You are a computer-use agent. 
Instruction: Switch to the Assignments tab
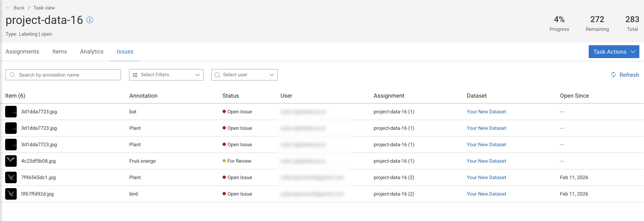coord(22,52)
